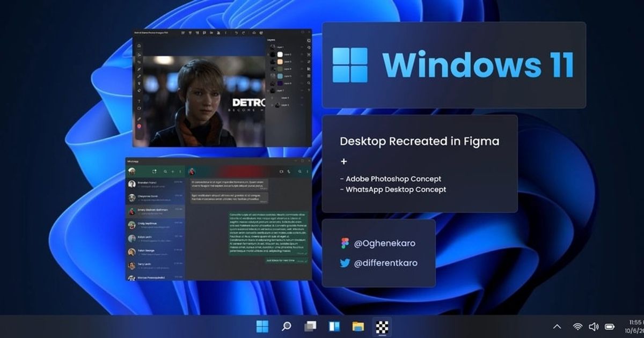Viewport: 644px width, 338px height.
Task: Click the blue thumbnail on Layer 5
Action: pyautogui.click(x=280, y=76)
